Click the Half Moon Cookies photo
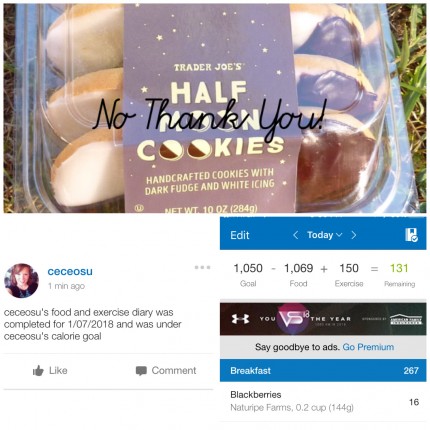The height and width of the screenshot is (430, 430). [215, 108]
